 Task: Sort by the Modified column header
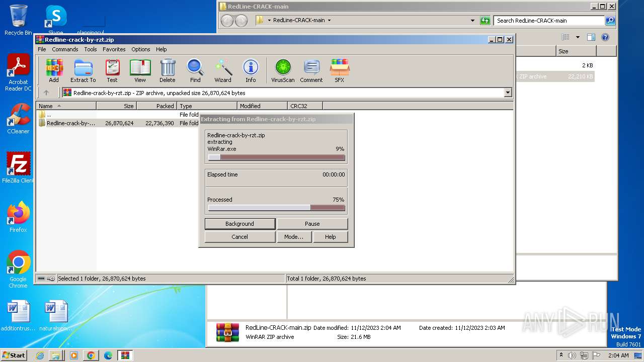pos(262,106)
